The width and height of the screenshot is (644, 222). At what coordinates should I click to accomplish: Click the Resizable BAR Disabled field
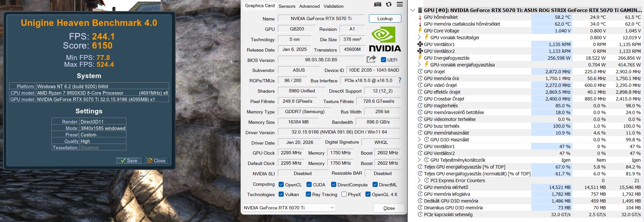tap(383, 173)
